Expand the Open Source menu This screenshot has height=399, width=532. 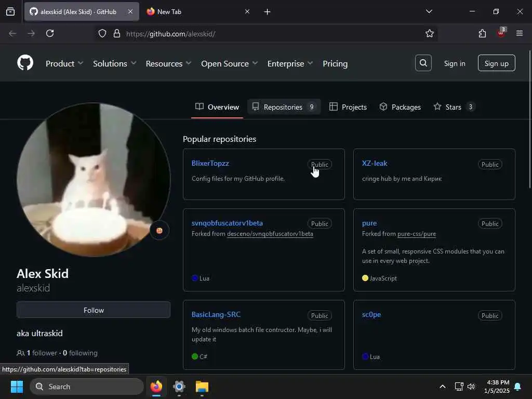coord(229,63)
